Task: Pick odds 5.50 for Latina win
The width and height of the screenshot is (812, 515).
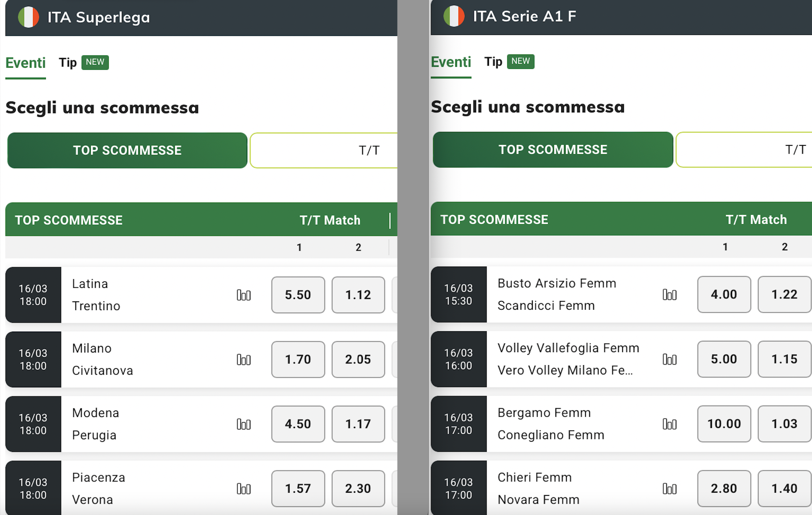Action: pos(298,295)
